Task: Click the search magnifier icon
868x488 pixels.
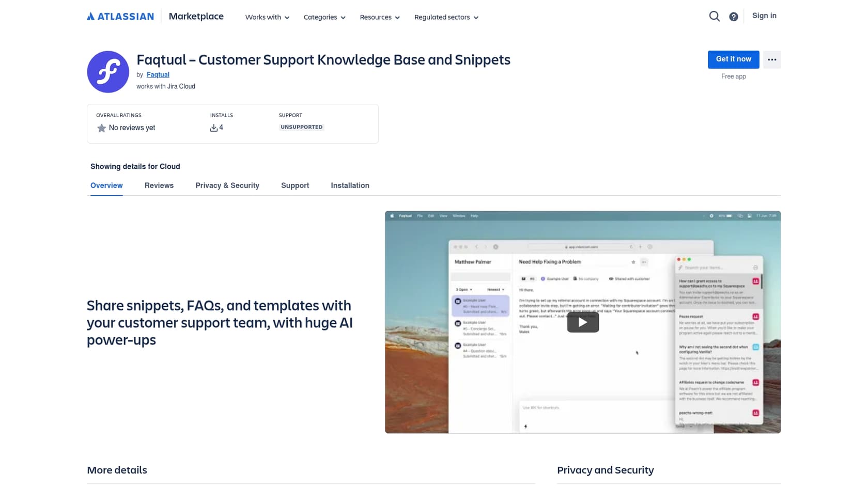Action: pos(714,17)
